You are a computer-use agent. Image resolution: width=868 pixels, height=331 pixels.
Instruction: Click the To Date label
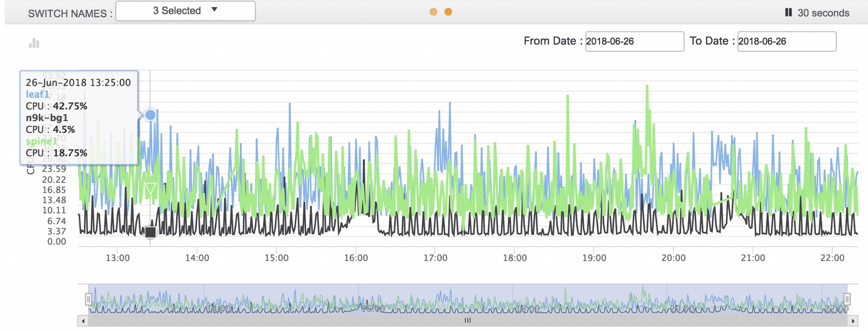pos(712,41)
